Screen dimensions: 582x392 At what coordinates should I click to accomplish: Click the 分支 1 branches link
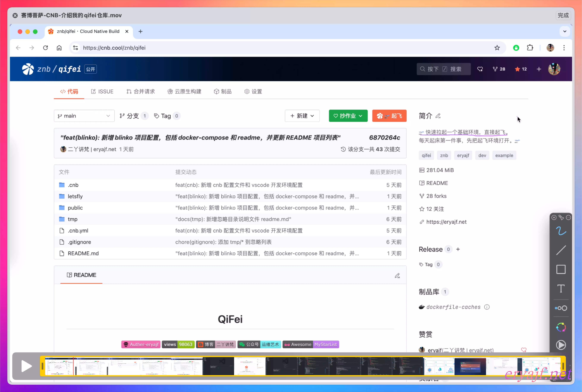134,116
